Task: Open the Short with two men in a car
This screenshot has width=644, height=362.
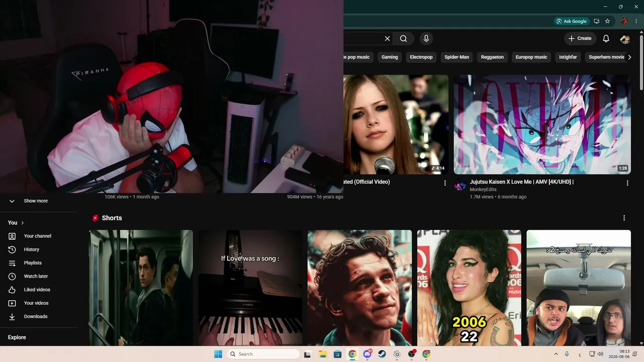Action: 579,288
